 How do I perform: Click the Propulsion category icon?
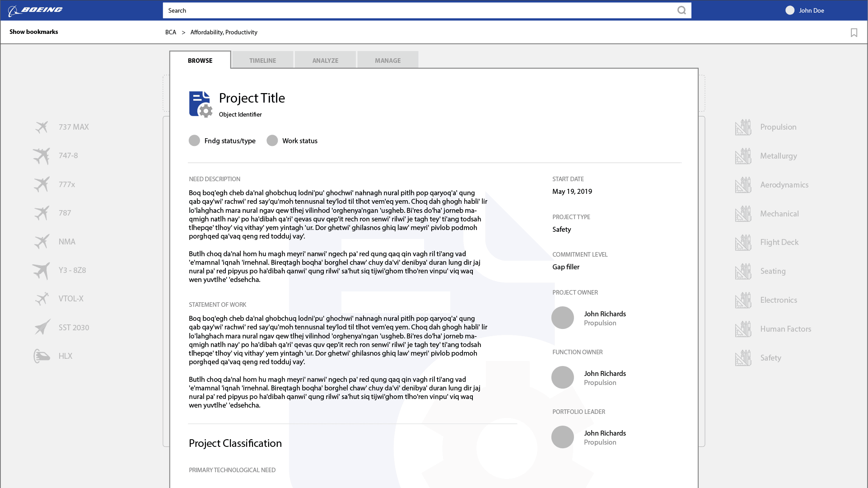[743, 127]
